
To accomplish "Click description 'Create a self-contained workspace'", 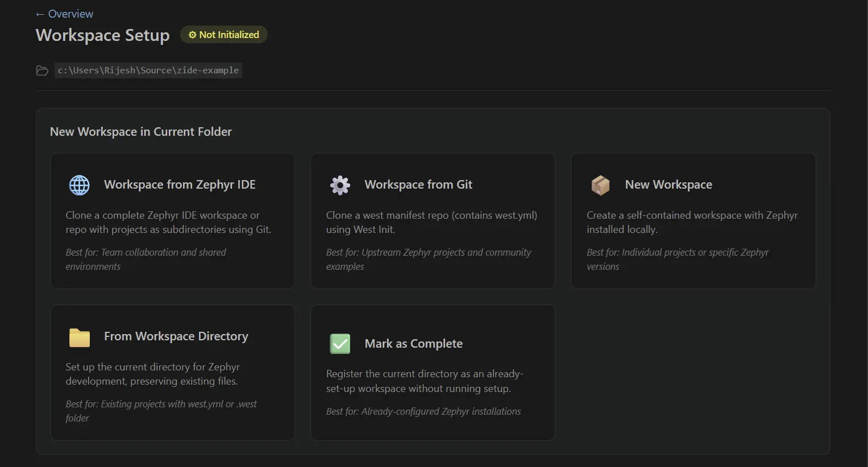I will [692, 222].
